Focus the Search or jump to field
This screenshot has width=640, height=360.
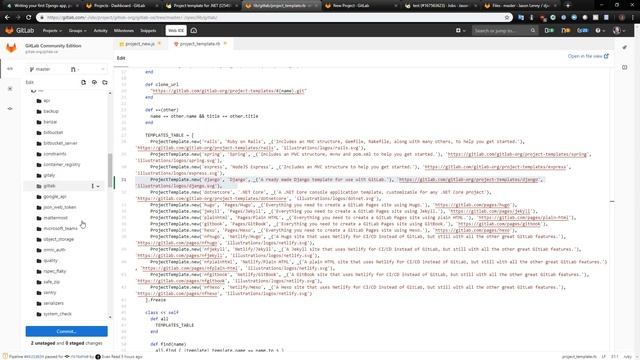pyautogui.click(x=505, y=31)
